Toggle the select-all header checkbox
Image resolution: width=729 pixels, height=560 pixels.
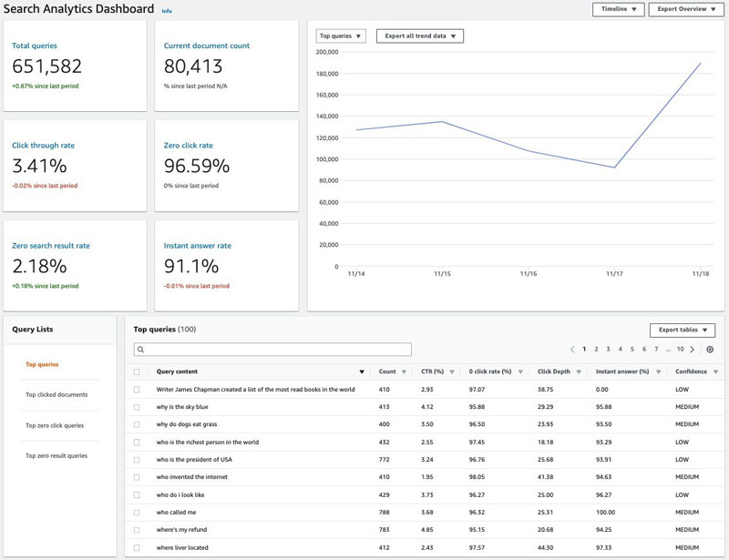point(138,372)
